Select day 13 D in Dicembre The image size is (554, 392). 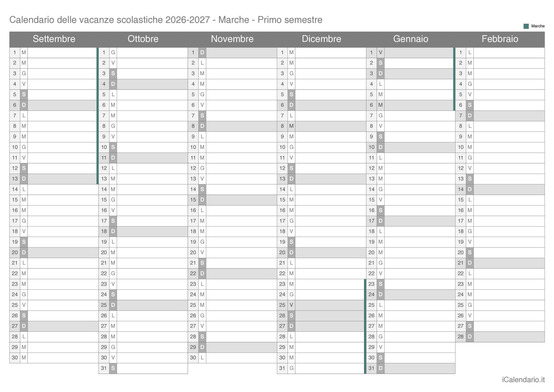pos(322,179)
